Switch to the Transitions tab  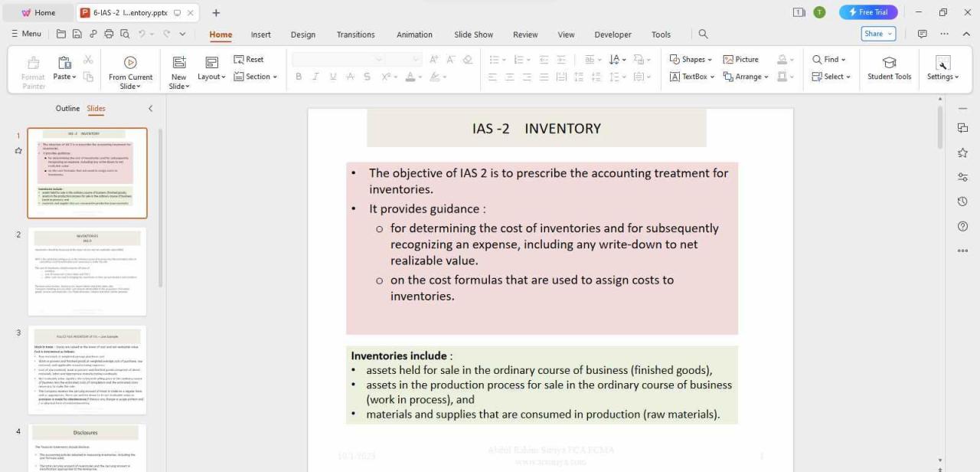(356, 34)
